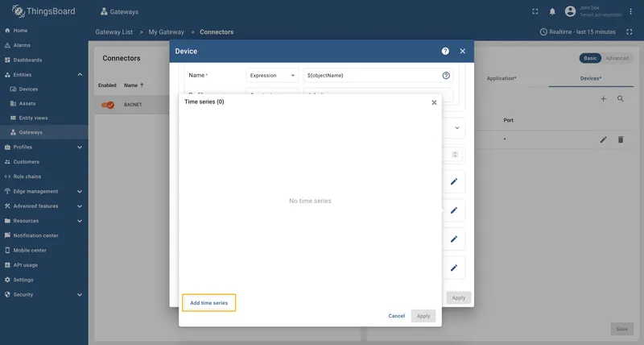This screenshot has width=644, height=345.
Task: Click the Alarms warning icon
Action: (7, 45)
